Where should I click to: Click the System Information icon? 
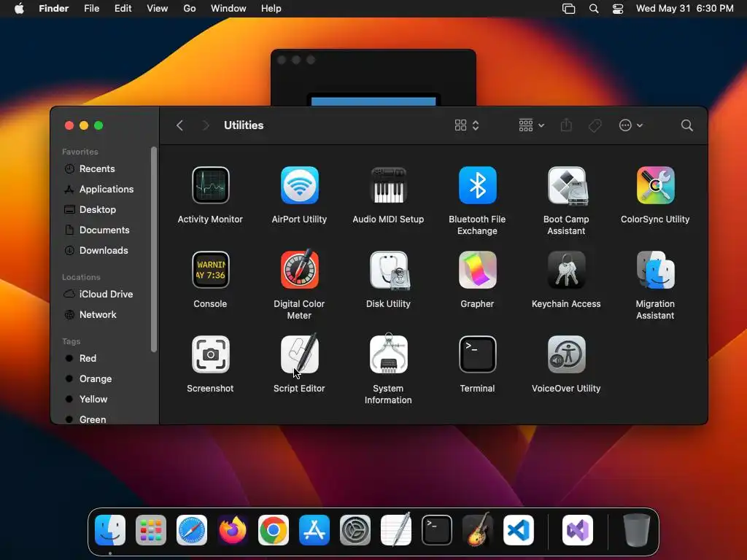pyautogui.click(x=388, y=354)
